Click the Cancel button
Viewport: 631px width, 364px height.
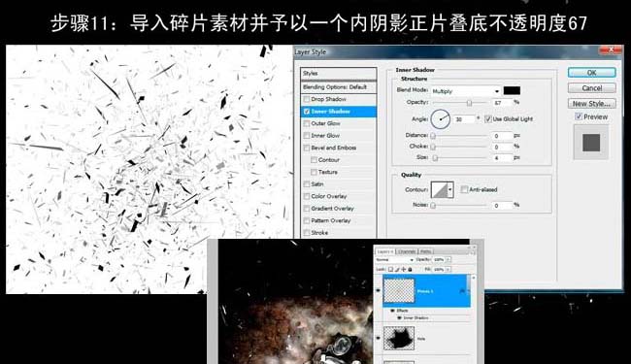click(591, 87)
